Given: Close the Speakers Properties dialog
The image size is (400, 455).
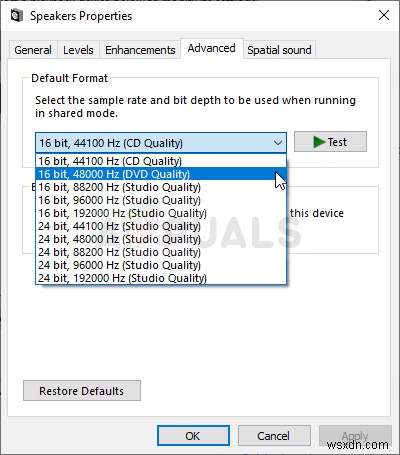Looking at the screenshot, I should pyautogui.click(x=384, y=15).
